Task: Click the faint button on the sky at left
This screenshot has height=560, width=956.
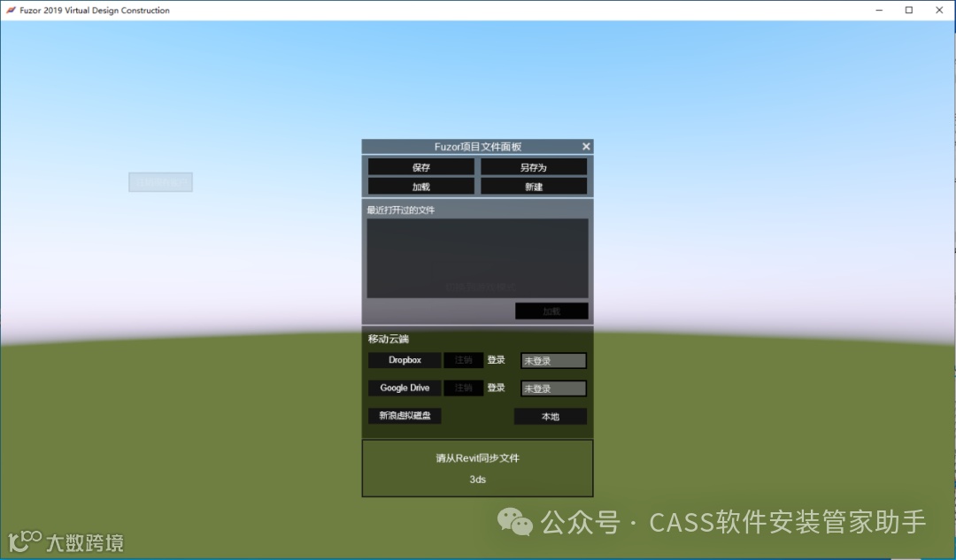Action: click(x=160, y=182)
